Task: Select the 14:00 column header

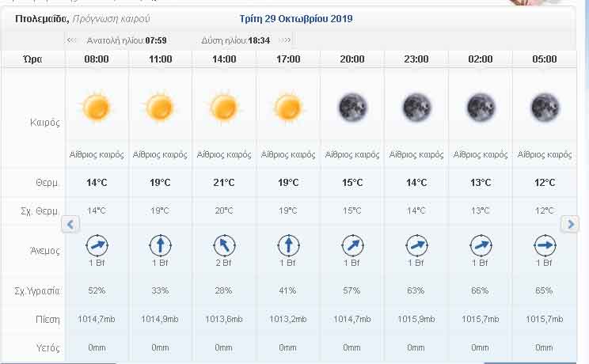Action: (224, 59)
